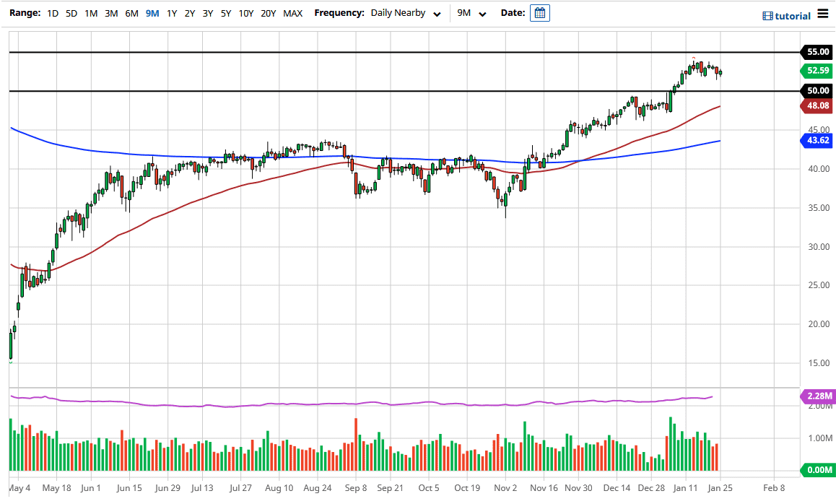This screenshot has height=504, width=836.
Task: Enable the MAX range view
Action: coord(292,12)
